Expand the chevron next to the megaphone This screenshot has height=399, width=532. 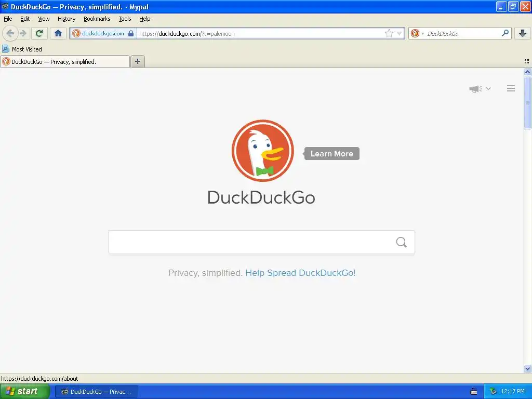click(x=488, y=88)
